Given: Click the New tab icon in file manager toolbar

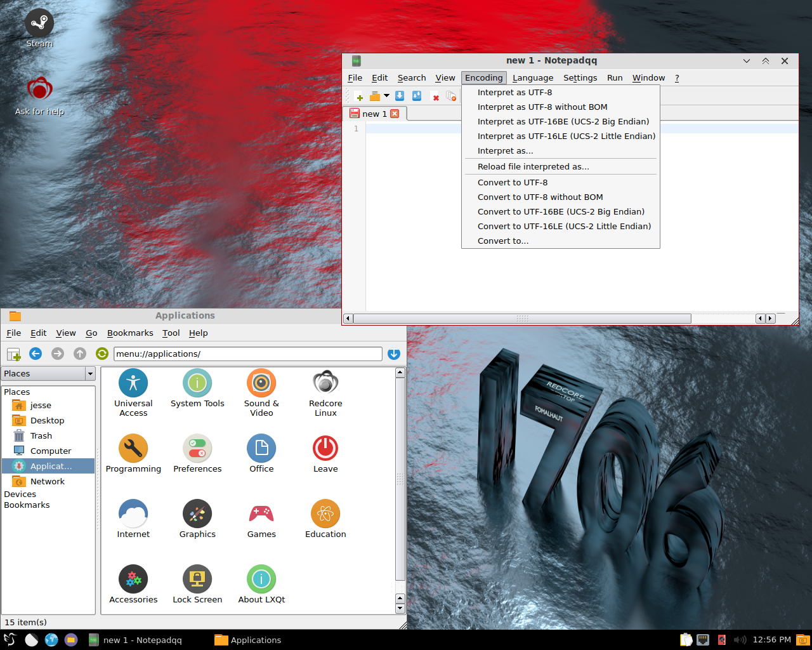Looking at the screenshot, I should (13, 354).
